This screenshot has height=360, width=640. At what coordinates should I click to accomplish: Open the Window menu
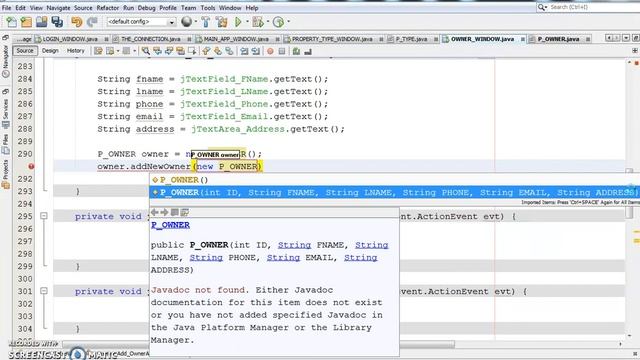point(230,8)
